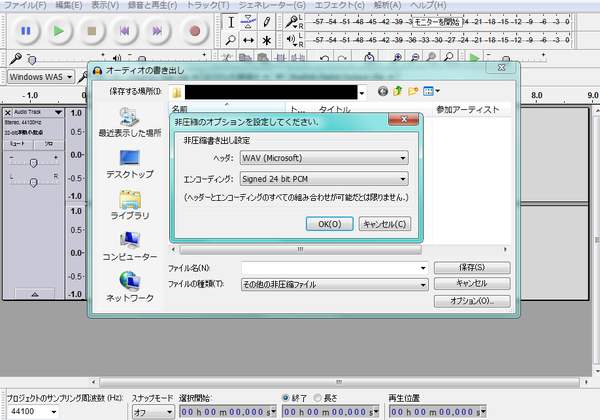Click Play-at-speed green arrow
Viewport: 600px width, 420px height.
coord(474,58)
